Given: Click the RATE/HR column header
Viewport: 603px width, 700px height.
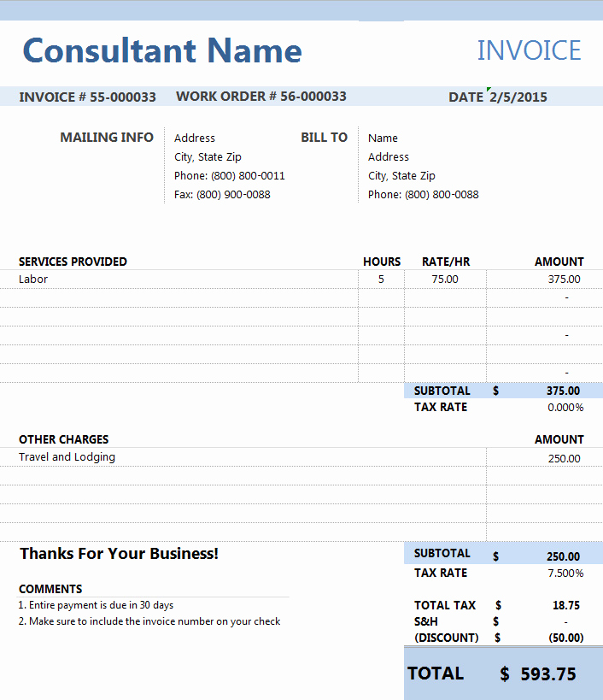Looking at the screenshot, I should 446,262.
